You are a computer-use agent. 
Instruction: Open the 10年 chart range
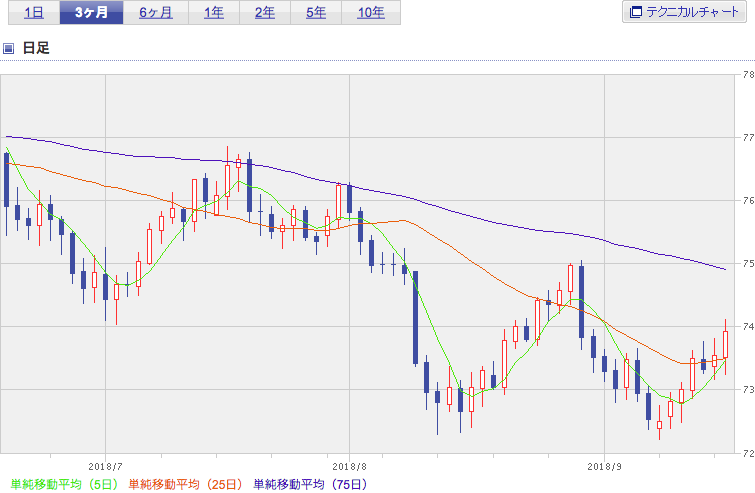(x=371, y=13)
